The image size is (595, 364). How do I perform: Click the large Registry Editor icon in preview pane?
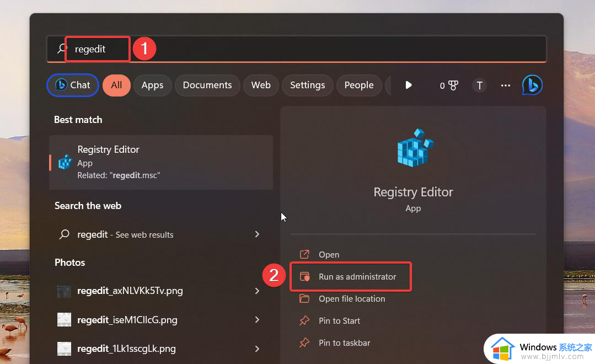click(x=415, y=148)
